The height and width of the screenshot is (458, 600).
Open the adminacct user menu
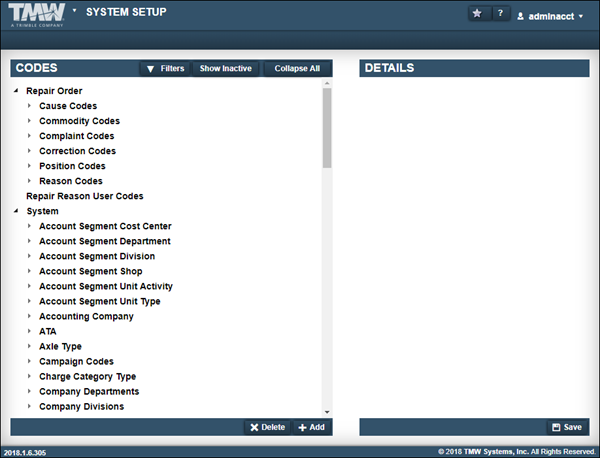point(550,16)
